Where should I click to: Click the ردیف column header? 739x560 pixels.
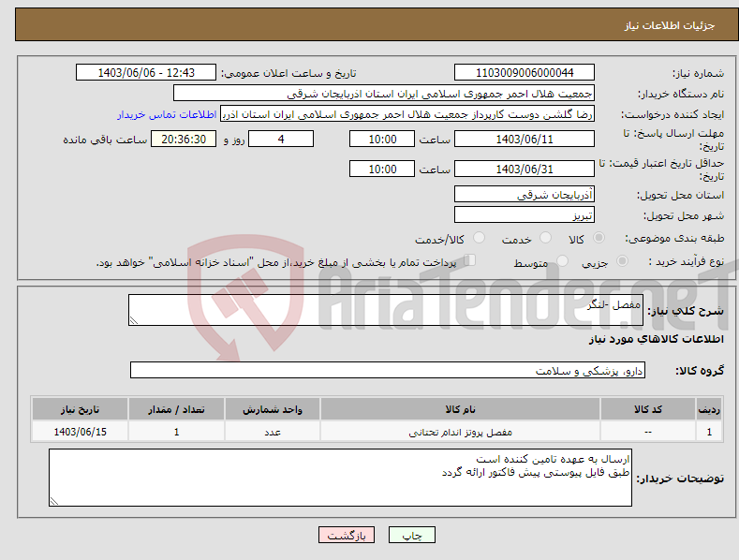pos(709,409)
